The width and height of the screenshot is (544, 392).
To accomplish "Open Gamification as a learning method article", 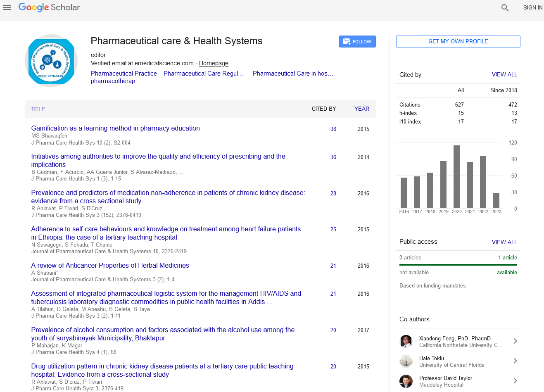I will 116,128.
